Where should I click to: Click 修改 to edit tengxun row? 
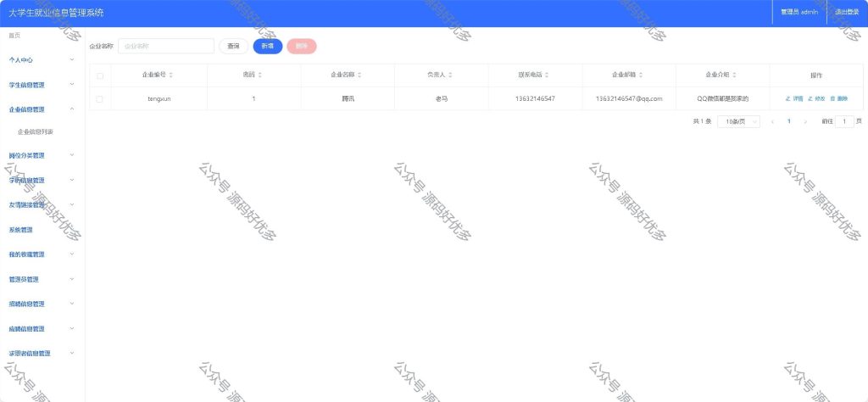pyautogui.click(x=816, y=98)
